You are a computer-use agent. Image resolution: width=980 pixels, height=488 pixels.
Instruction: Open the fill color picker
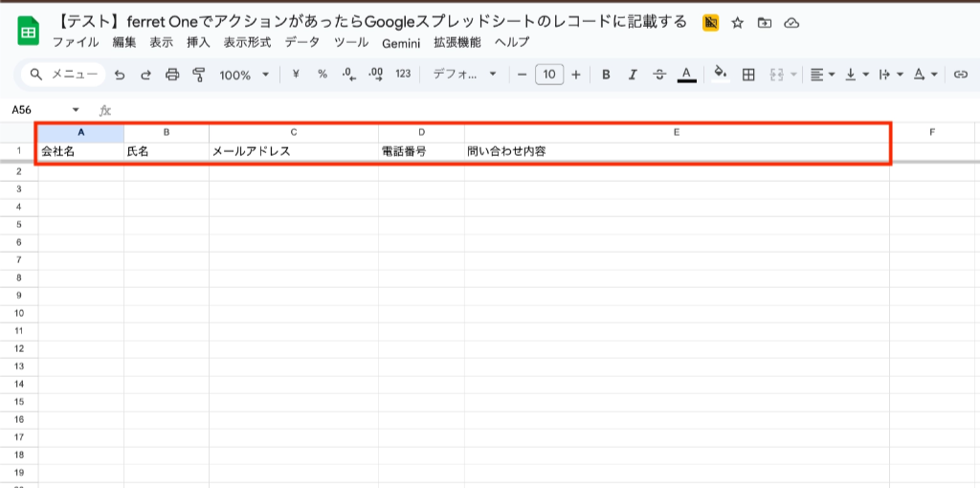click(721, 75)
